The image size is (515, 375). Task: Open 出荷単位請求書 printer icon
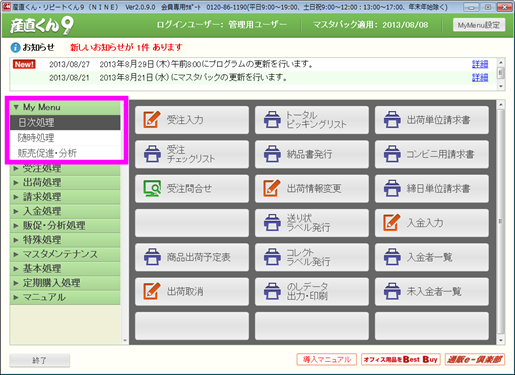(x=392, y=120)
